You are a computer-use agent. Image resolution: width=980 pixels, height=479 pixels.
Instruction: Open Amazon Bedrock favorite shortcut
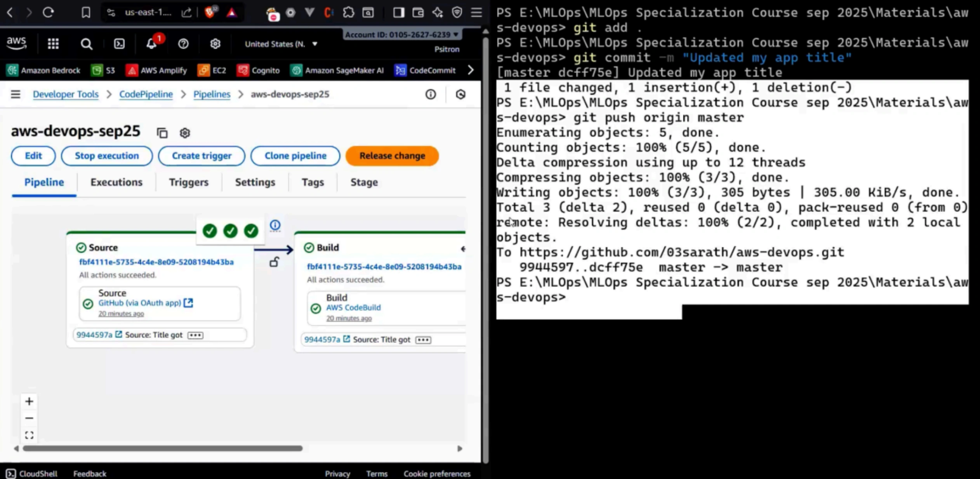44,70
